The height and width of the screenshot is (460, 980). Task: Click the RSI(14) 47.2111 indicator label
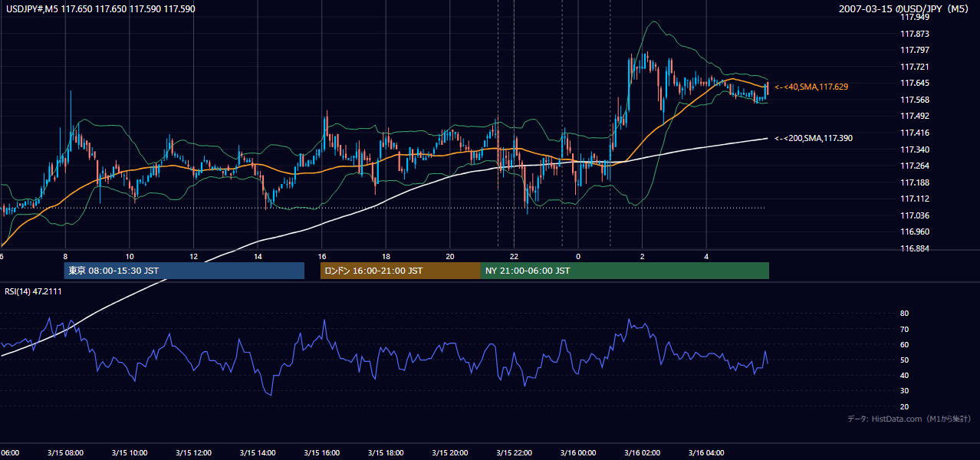click(34, 291)
